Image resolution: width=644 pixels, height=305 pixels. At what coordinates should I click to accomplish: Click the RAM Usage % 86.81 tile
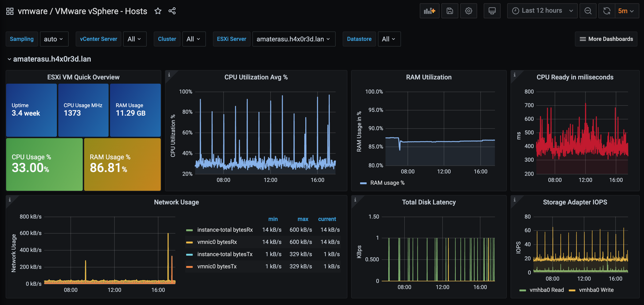coord(122,164)
